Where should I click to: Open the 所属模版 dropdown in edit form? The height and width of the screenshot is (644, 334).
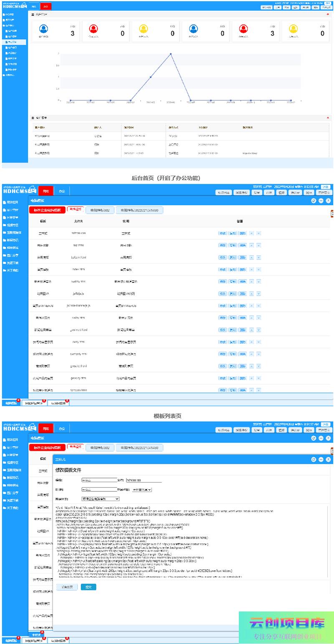click(101, 498)
